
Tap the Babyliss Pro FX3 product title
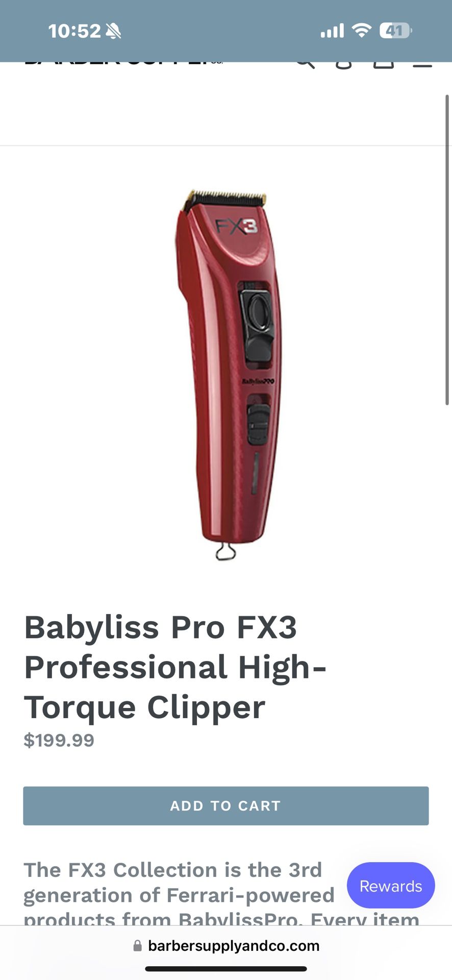click(x=175, y=667)
